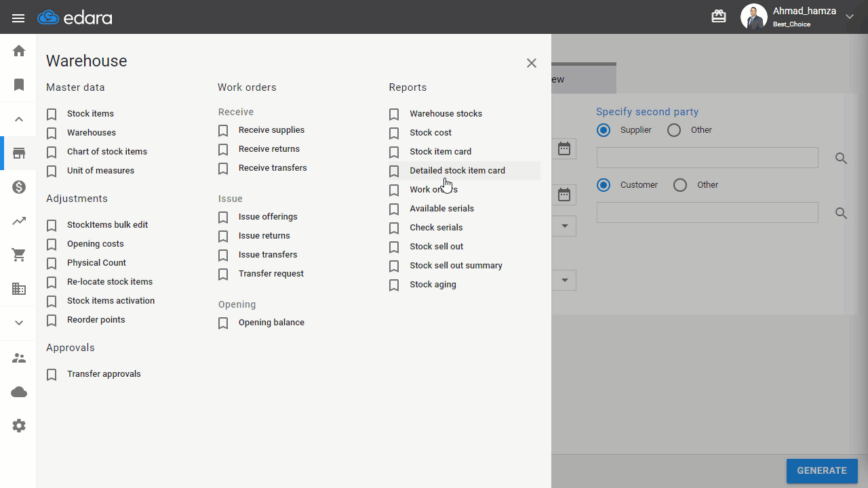This screenshot has width=868, height=488.
Task: Open the Bookmarks sidebar icon
Action: click(x=19, y=85)
